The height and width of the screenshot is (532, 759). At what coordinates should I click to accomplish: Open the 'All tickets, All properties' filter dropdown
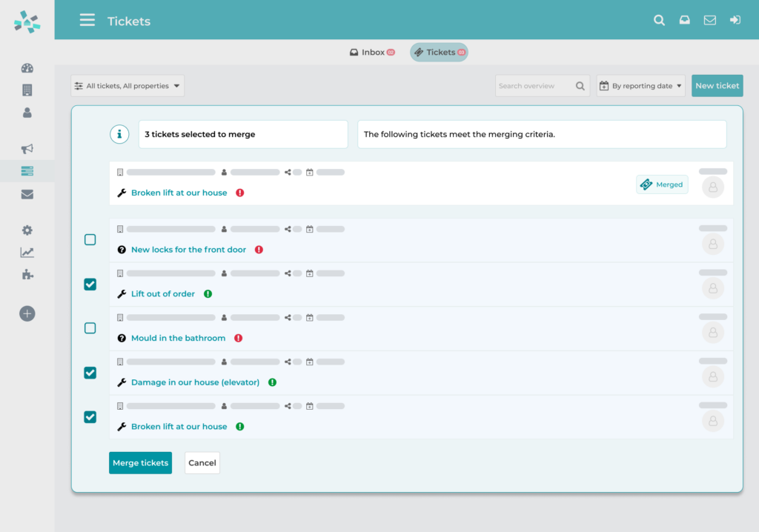127,85
